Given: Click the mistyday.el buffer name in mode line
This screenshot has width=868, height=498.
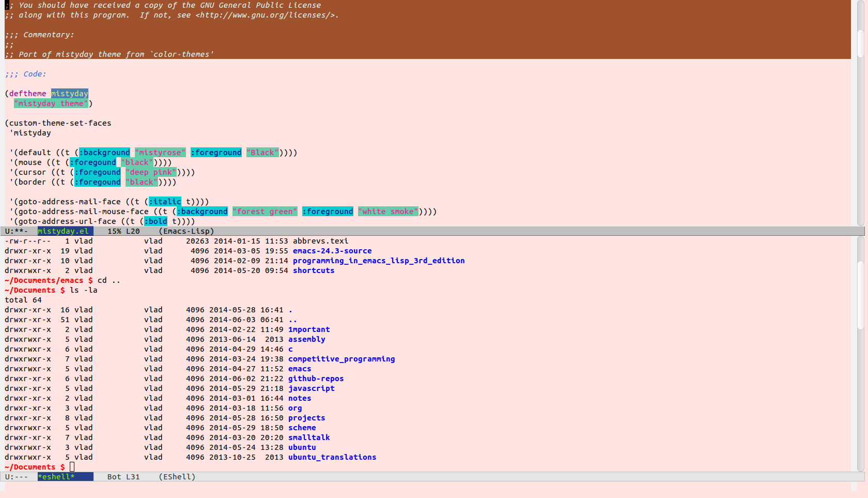Looking at the screenshot, I should 64,231.
